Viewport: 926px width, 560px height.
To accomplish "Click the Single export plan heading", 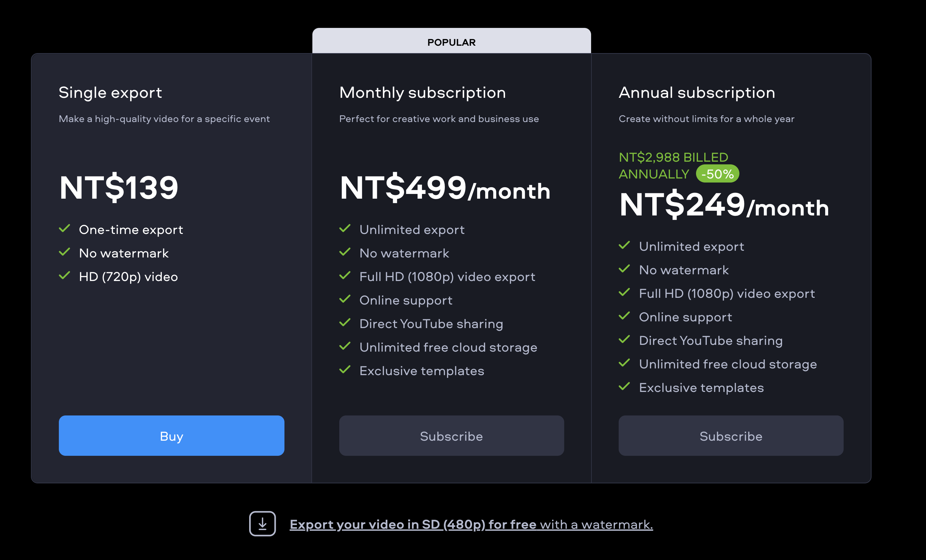I will tap(110, 93).
